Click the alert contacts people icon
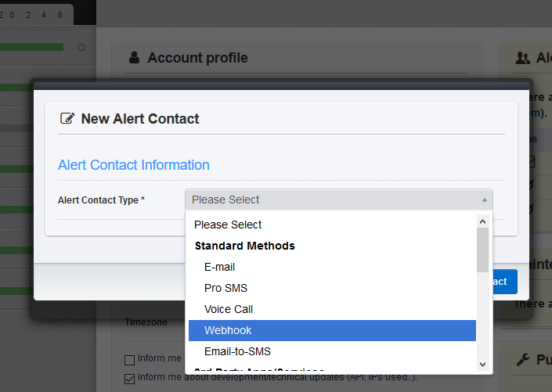Viewport: 552px width, 392px height. point(522,58)
